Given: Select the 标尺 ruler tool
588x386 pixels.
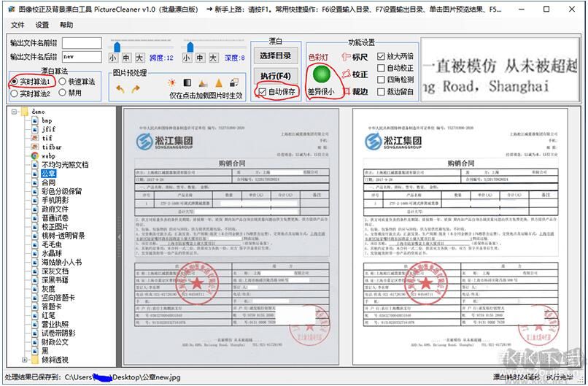Looking at the screenshot, I should (x=355, y=57).
